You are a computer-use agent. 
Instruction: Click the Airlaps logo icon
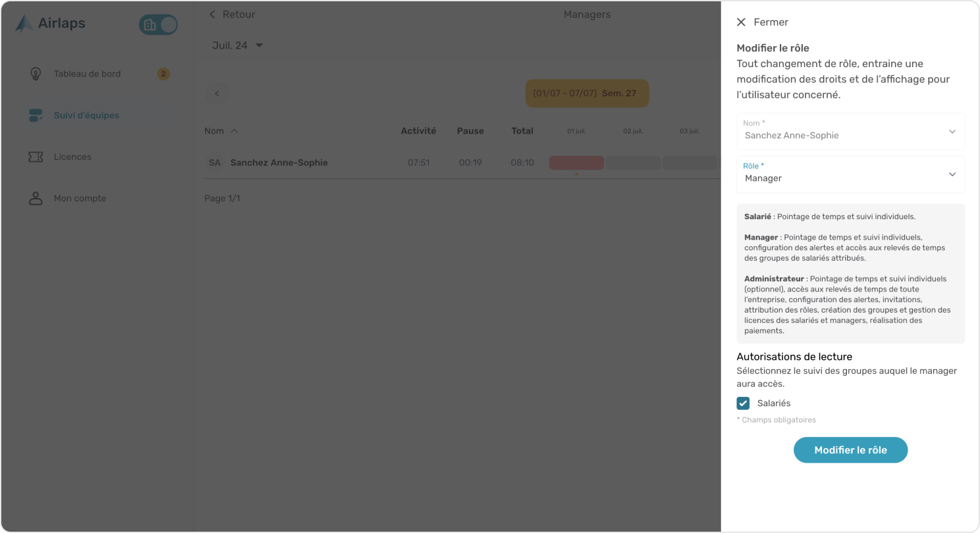24,24
